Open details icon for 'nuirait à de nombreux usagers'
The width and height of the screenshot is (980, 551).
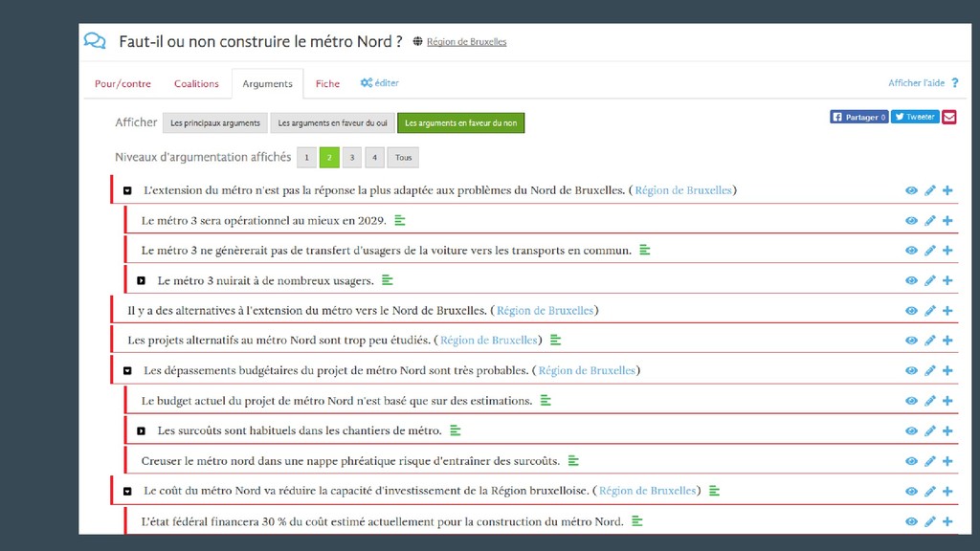tap(388, 280)
